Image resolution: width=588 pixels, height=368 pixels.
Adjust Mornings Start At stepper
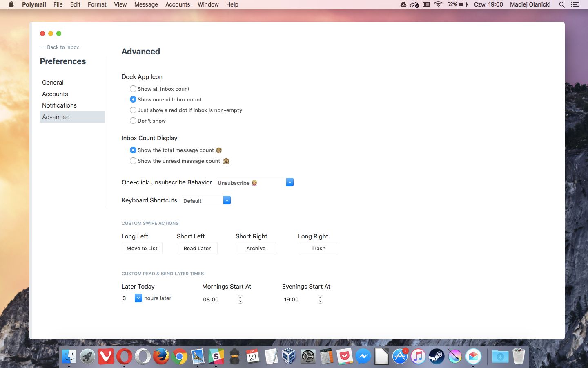click(240, 299)
